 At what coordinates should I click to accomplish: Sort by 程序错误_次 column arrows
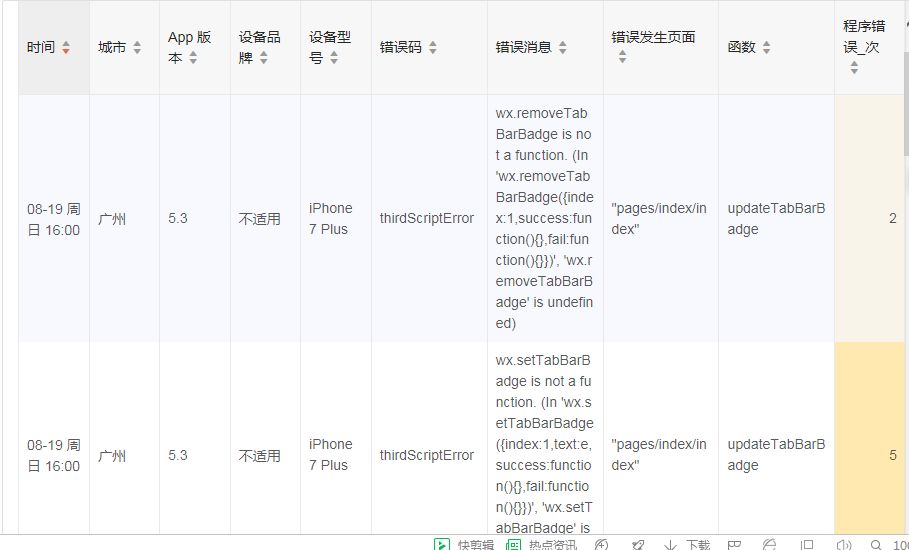coord(854,67)
